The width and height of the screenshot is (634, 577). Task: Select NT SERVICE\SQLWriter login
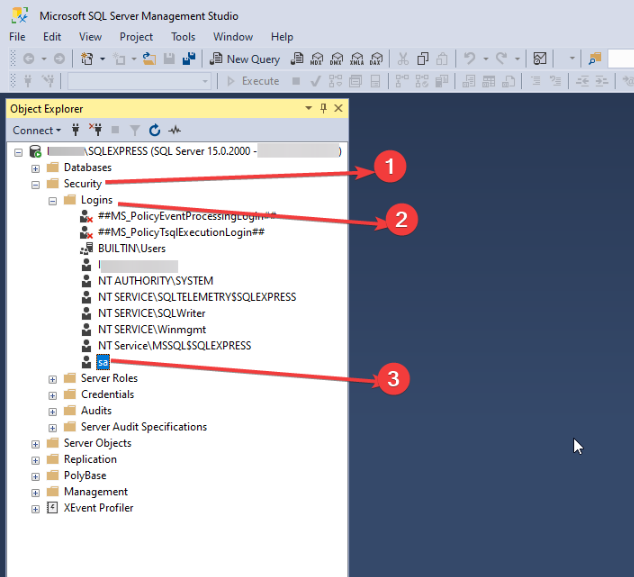pyautogui.click(x=152, y=313)
